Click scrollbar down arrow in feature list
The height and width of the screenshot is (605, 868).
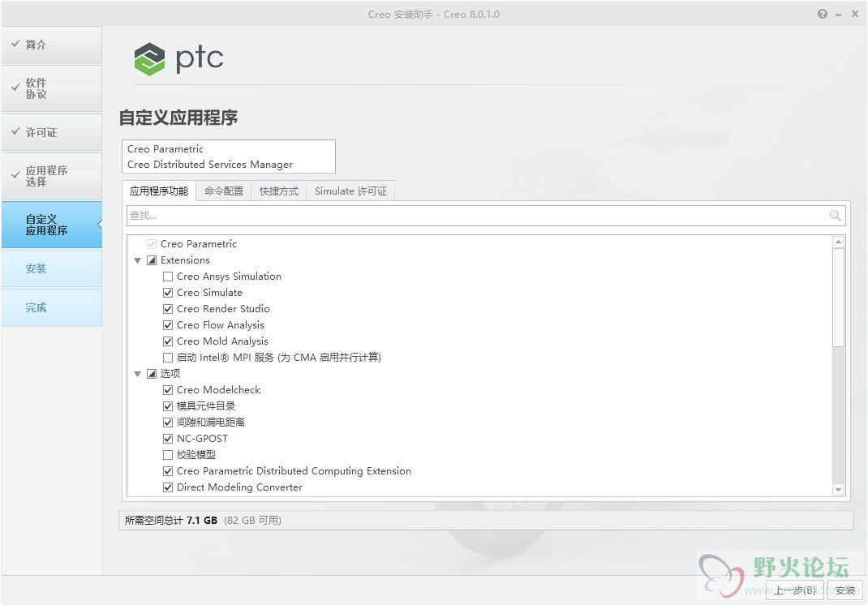pos(838,489)
